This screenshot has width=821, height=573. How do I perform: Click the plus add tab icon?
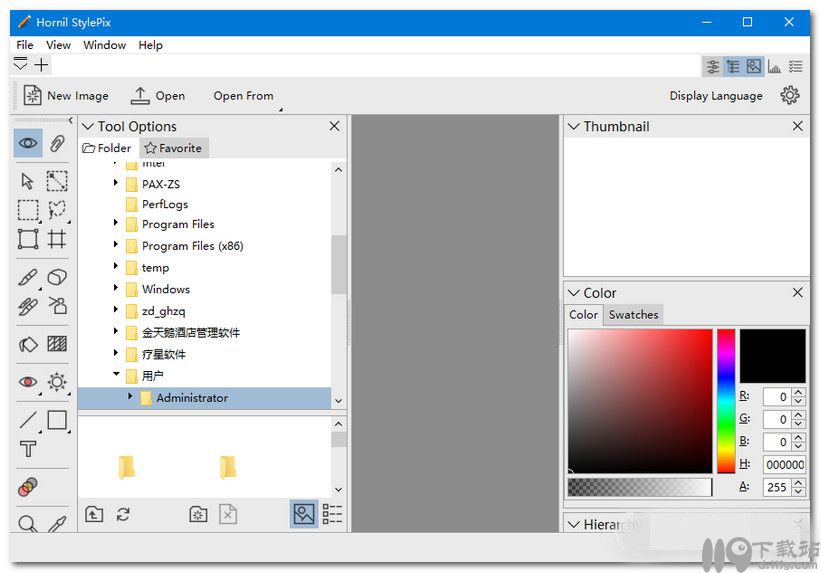click(x=41, y=65)
